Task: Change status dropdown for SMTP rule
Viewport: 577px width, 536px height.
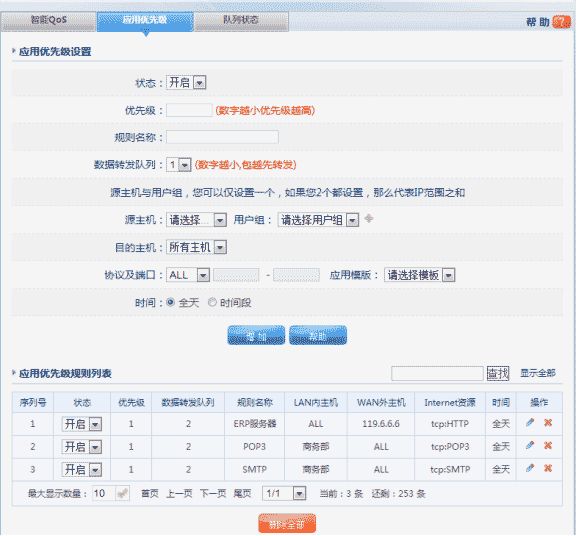Action: point(81,470)
